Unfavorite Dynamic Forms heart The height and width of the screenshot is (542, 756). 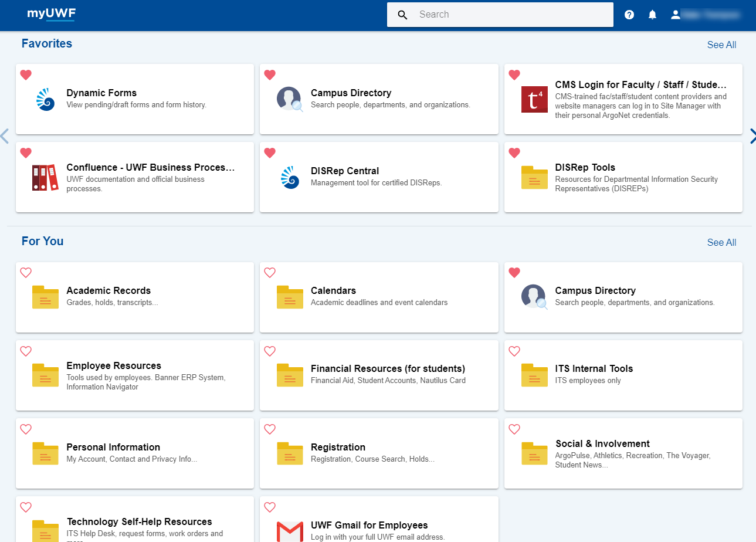26,75
